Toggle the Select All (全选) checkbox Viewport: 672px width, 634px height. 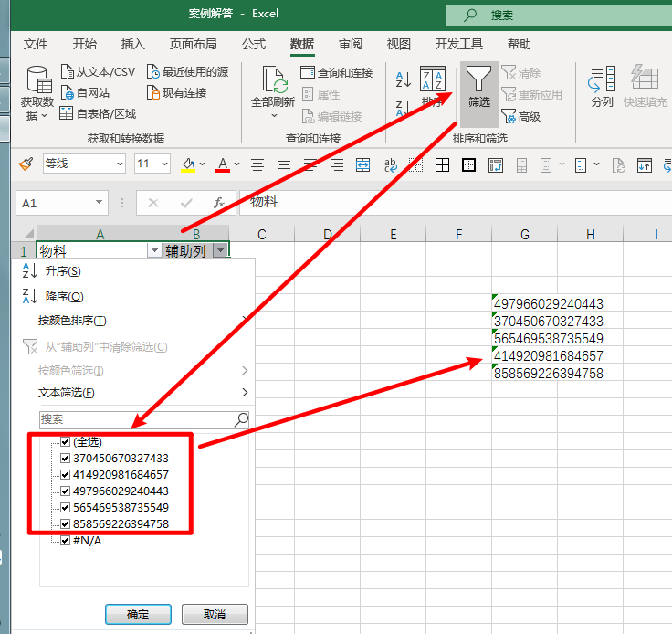point(65,441)
